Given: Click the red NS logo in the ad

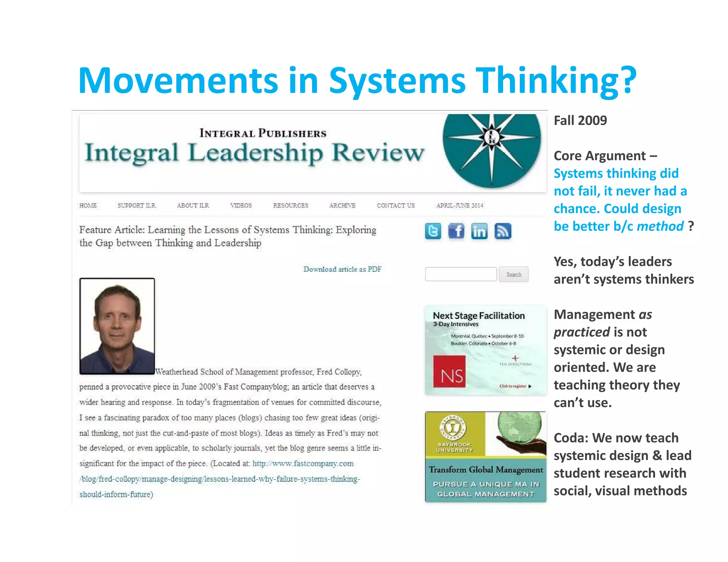Looking at the screenshot, I should coord(449,371).
